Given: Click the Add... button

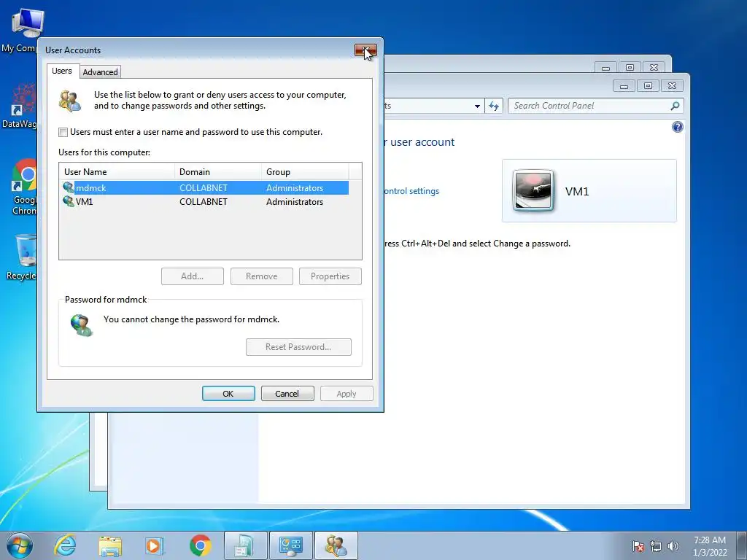Looking at the screenshot, I should (193, 276).
